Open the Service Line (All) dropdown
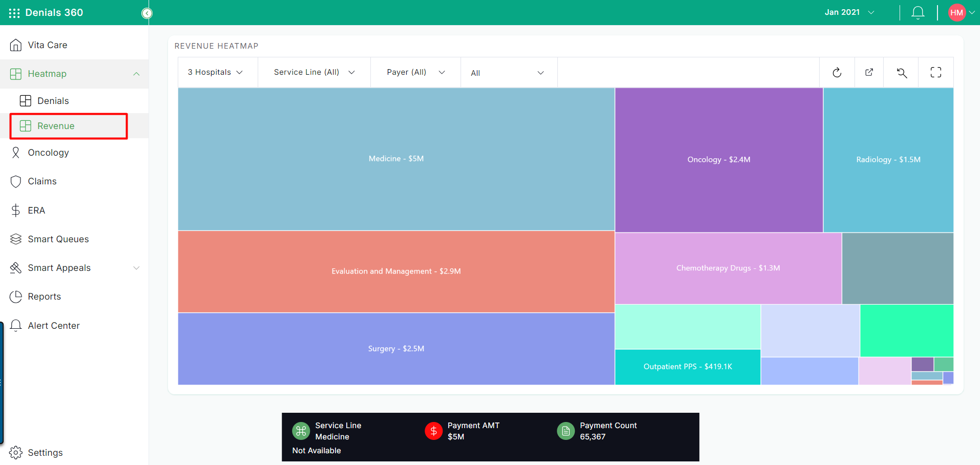 [313, 72]
